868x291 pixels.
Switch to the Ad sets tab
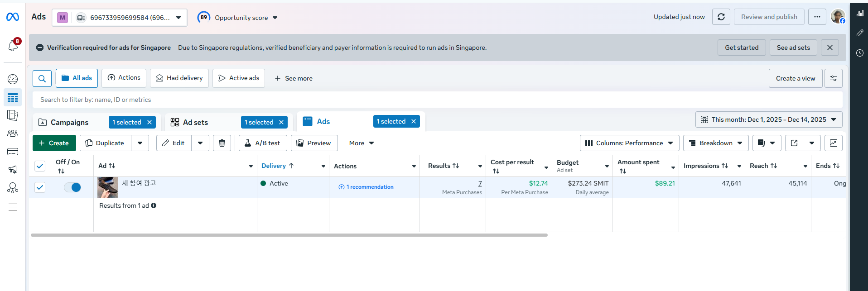[195, 123]
